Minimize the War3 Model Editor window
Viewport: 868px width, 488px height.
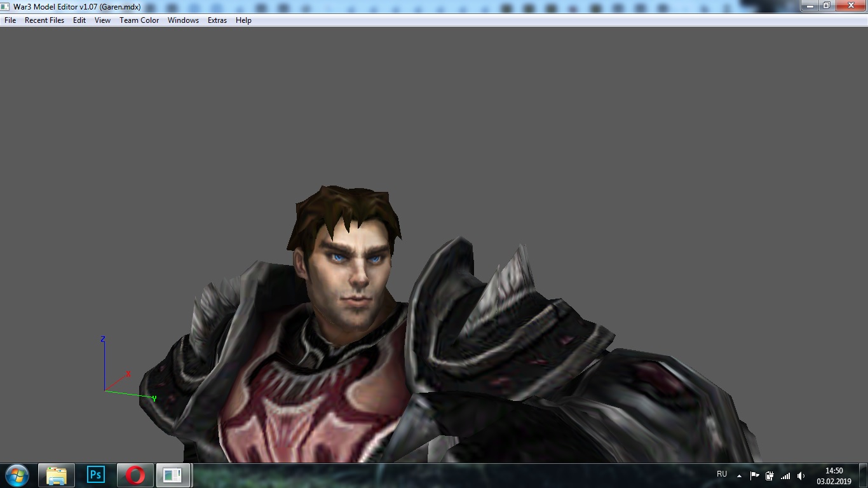[809, 6]
